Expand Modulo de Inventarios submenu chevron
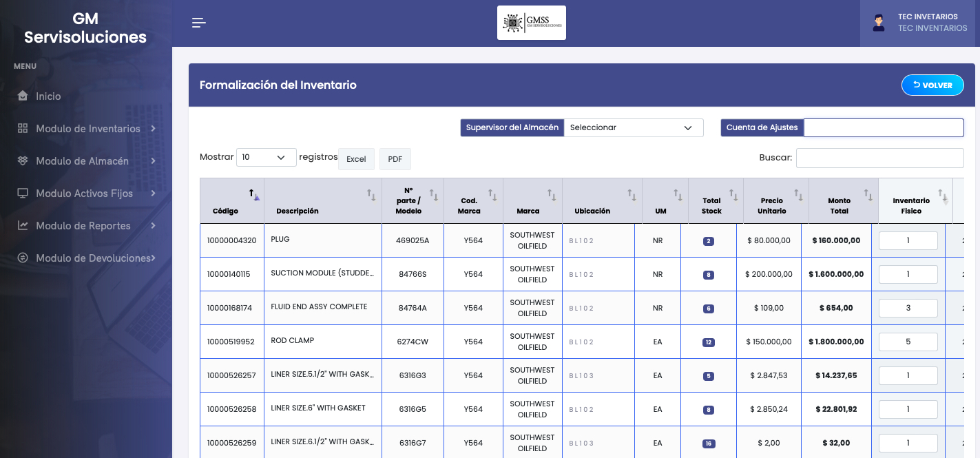 coord(153,129)
